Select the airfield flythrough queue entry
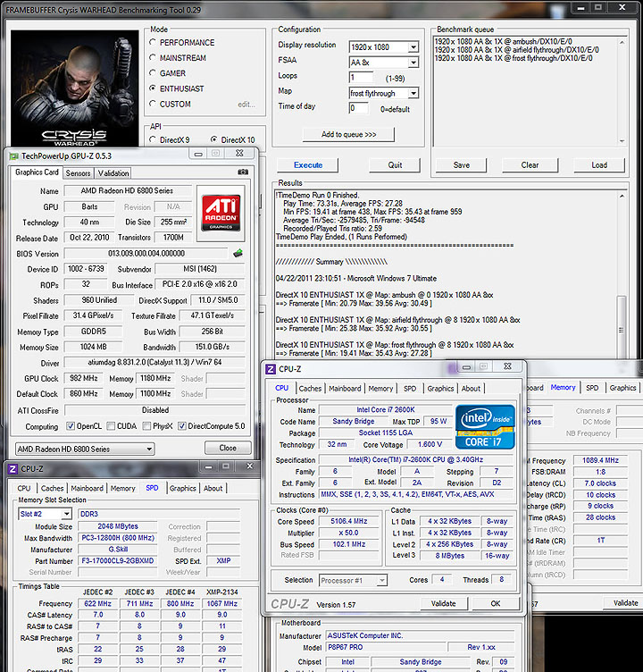643x672 pixels. click(x=516, y=50)
